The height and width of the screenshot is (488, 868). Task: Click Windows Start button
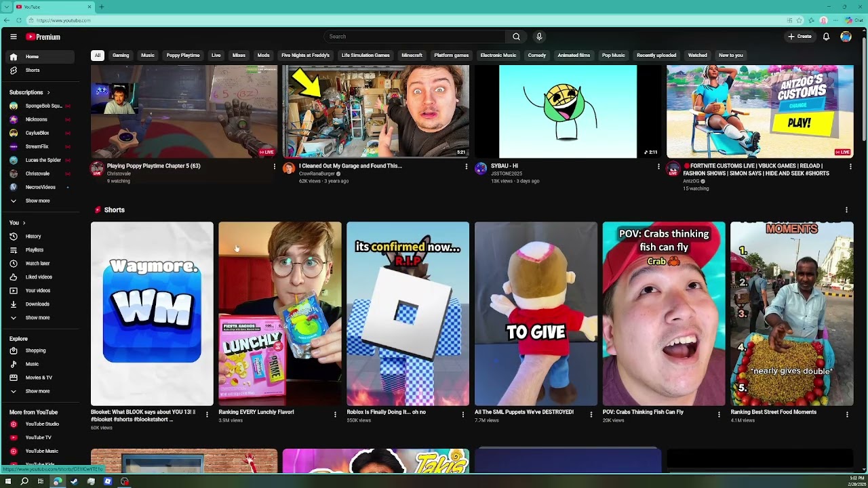[8, 481]
